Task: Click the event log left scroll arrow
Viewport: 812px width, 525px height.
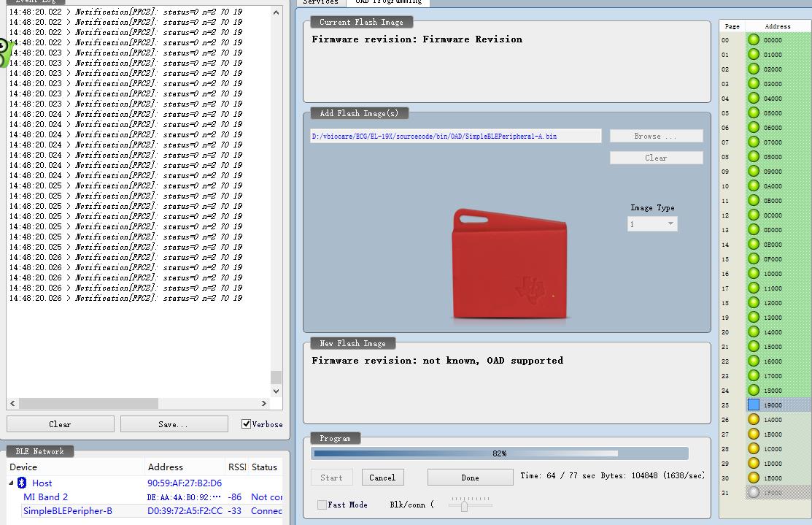Action: click(x=13, y=403)
